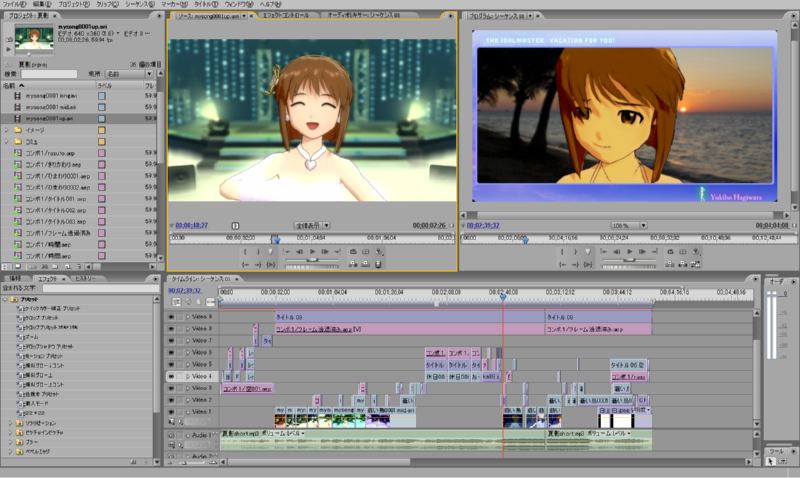Select mysong0001 mid.avi in project panel
Image resolution: width=800 pixels, height=478 pixels.
click(51, 107)
